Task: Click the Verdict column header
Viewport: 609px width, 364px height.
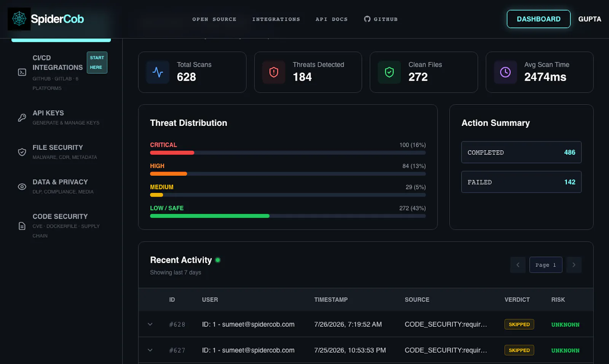Action: click(517, 300)
